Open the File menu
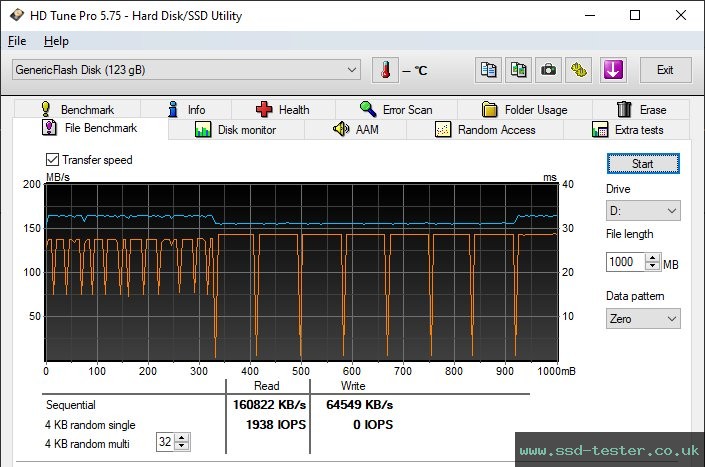 (x=17, y=41)
